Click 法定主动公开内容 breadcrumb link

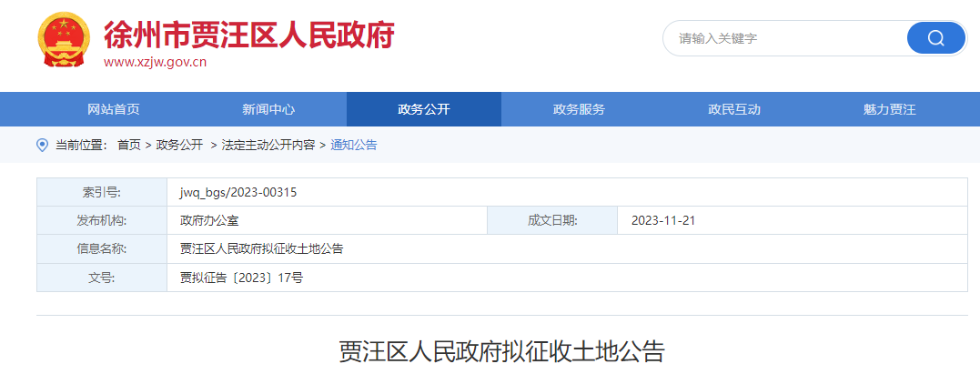pyautogui.click(x=268, y=145)
